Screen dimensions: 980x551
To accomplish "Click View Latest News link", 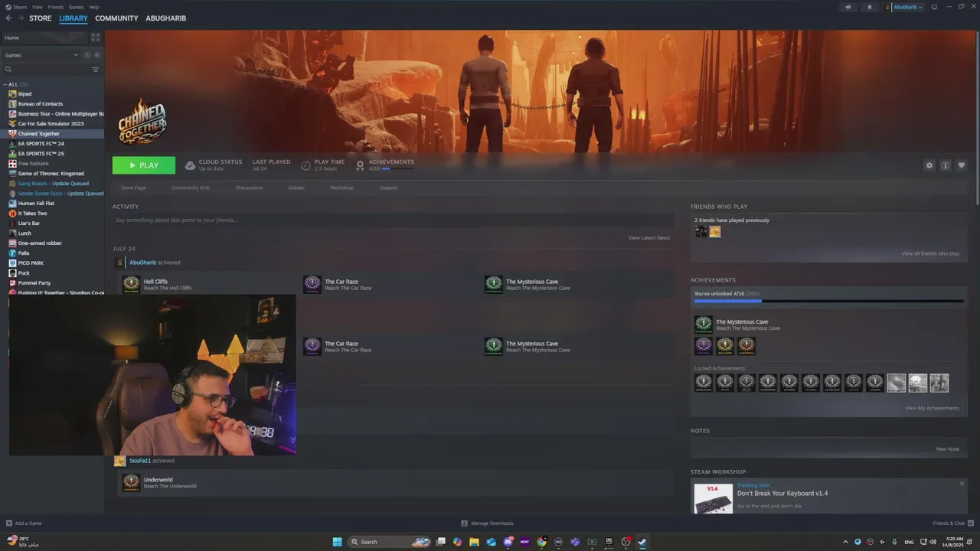I will (649, 238).
